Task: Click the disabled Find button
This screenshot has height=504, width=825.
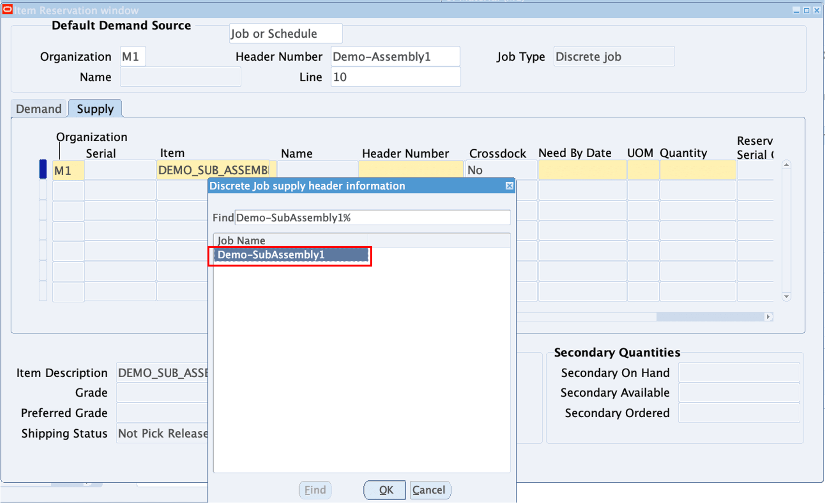Action: (315, 490)
